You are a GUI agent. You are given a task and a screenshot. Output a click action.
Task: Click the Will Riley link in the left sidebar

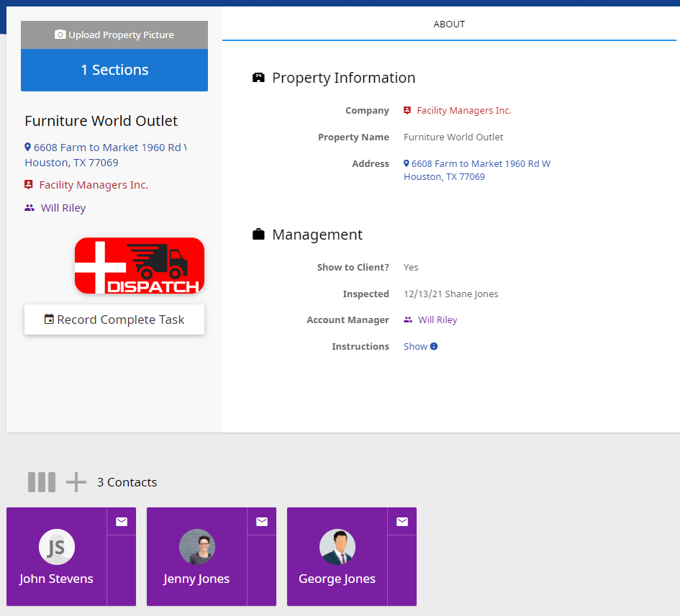pos(63,208)
